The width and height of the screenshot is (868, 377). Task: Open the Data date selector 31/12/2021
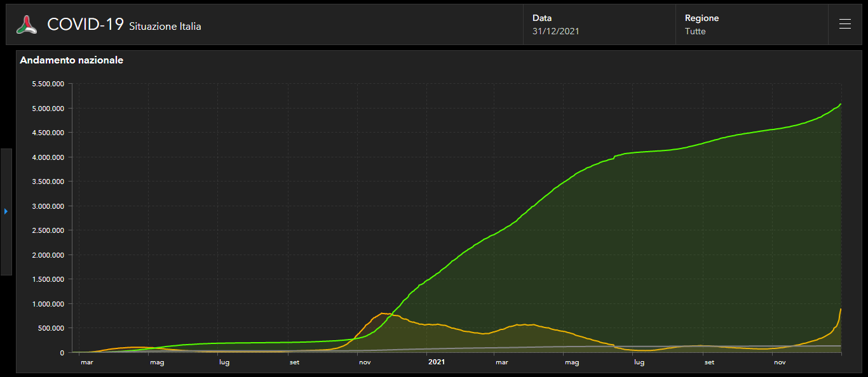coord(599,25)
